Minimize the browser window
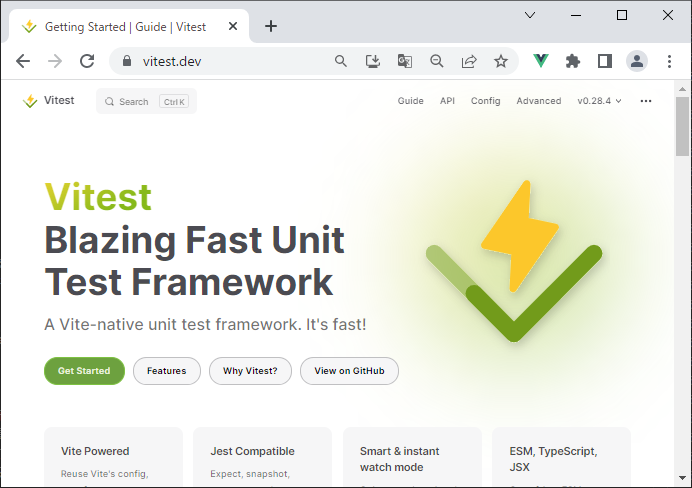 coord(575,15)
